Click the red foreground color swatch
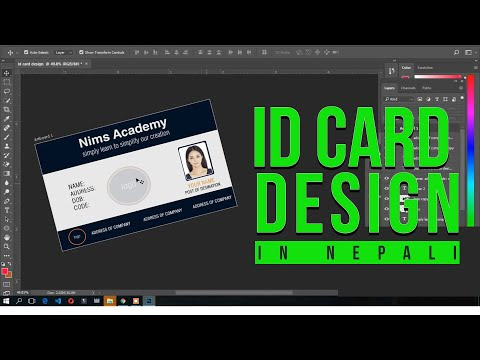Viewport: 480px width, 360px height. 5,272
